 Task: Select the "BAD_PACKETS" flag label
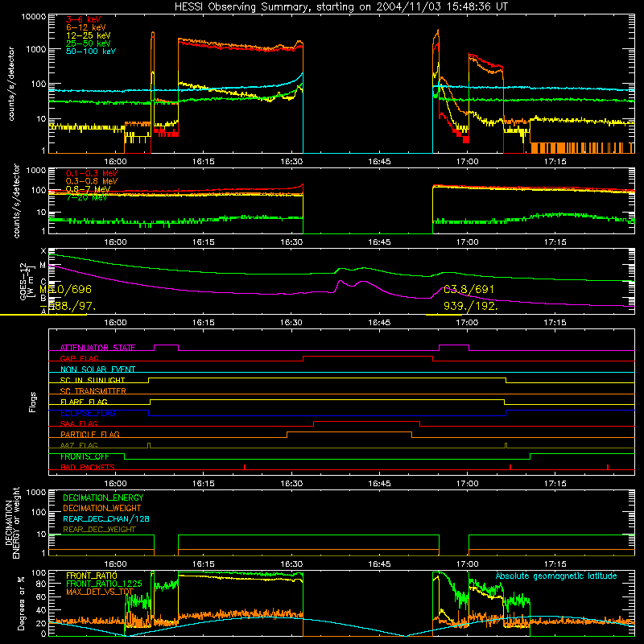pos(88,468)
